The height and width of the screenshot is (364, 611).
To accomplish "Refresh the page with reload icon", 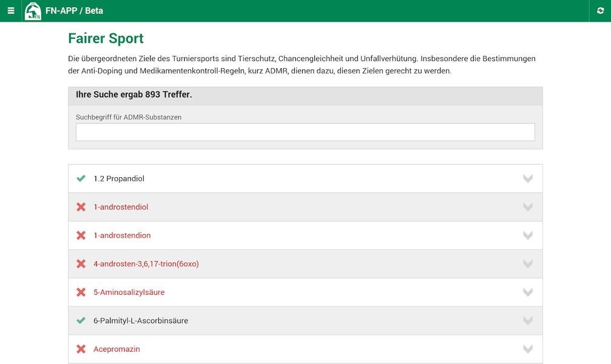I will (600, 10).
